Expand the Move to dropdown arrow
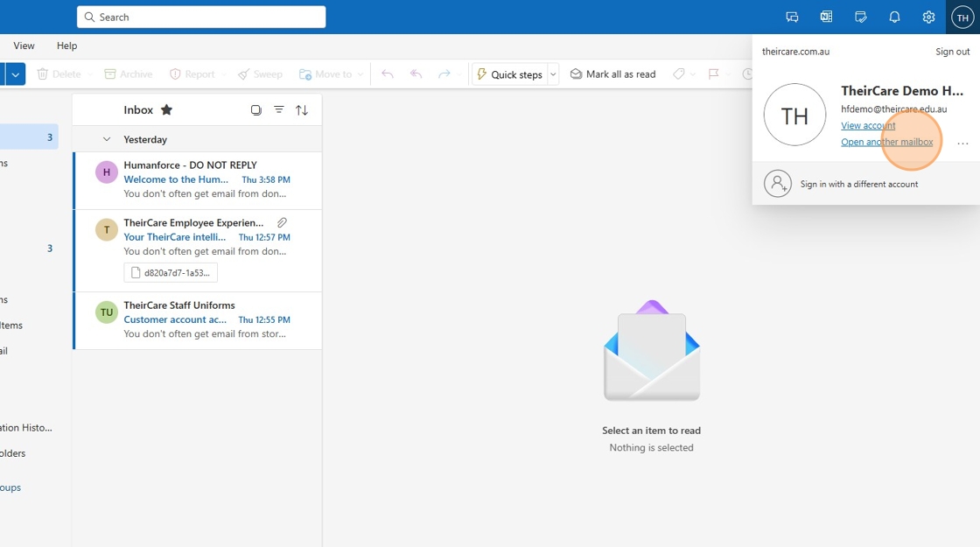 (x=360, y=74)
